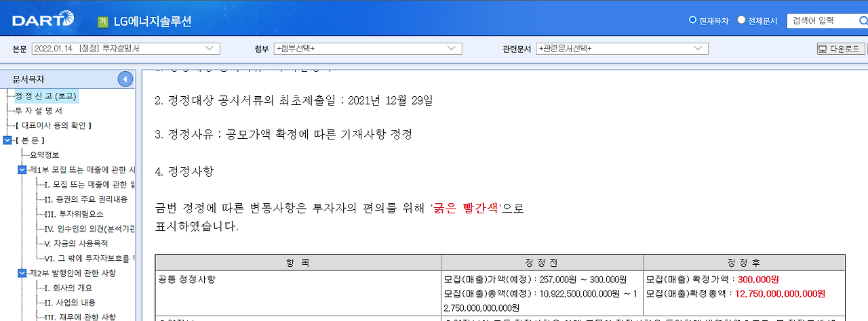Image resolution: width=868 pixels, height=321 pixels.
Task: Click the 4. 정정사항 heading
Action: [184, 171]
